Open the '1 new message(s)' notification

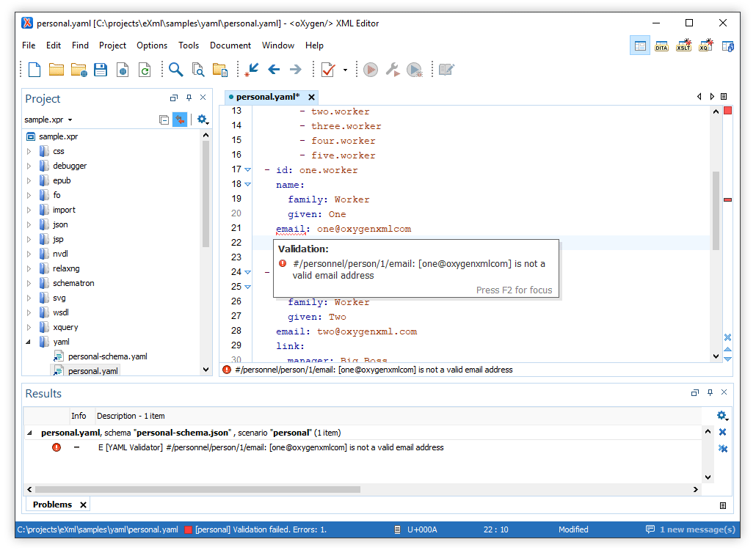[x=691, y=529]
